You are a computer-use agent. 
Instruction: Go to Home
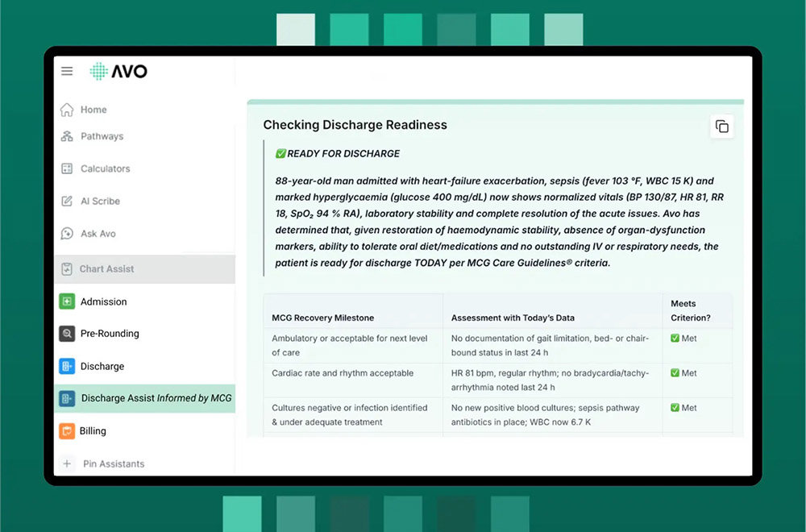point(93,110)
